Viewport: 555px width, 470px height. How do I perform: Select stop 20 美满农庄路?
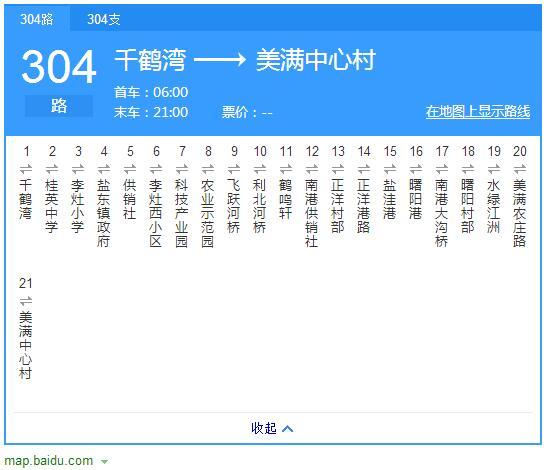520,213
